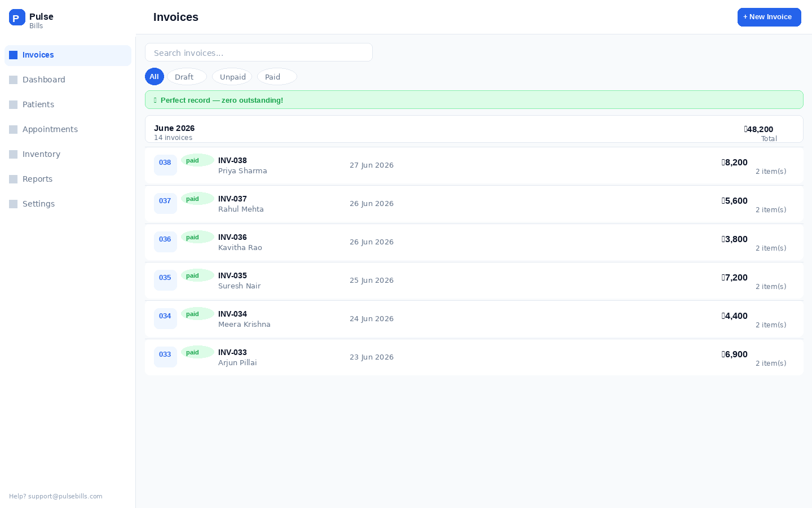This screenshot has width=812, height=508.
Task: Click the 033 number badge
Action: pyautogui.click(x=165, y=357)
